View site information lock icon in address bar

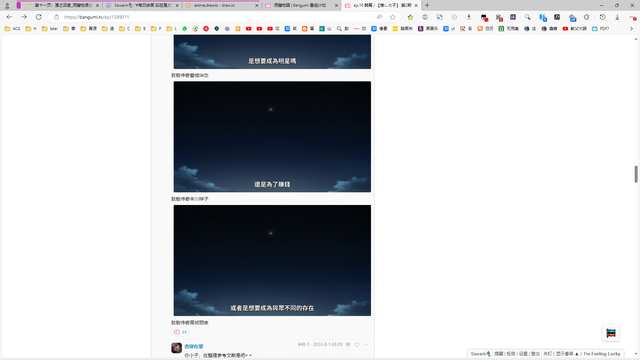click(56, 17)
